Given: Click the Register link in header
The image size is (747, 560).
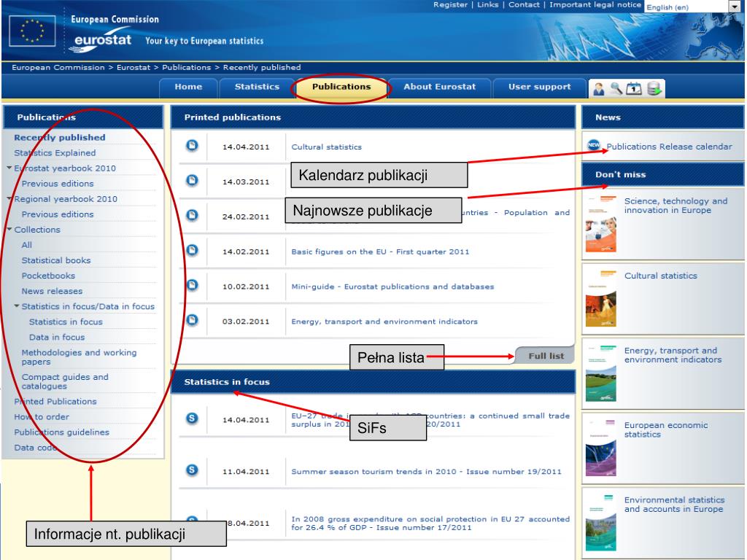Looking at the screenshot, I should [450, 5].
